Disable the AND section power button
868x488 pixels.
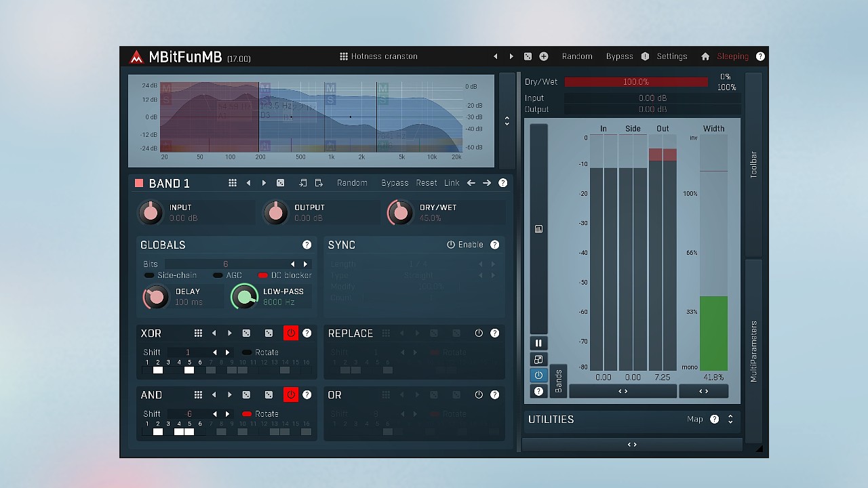pyautogui.click(x=291, y=395)
